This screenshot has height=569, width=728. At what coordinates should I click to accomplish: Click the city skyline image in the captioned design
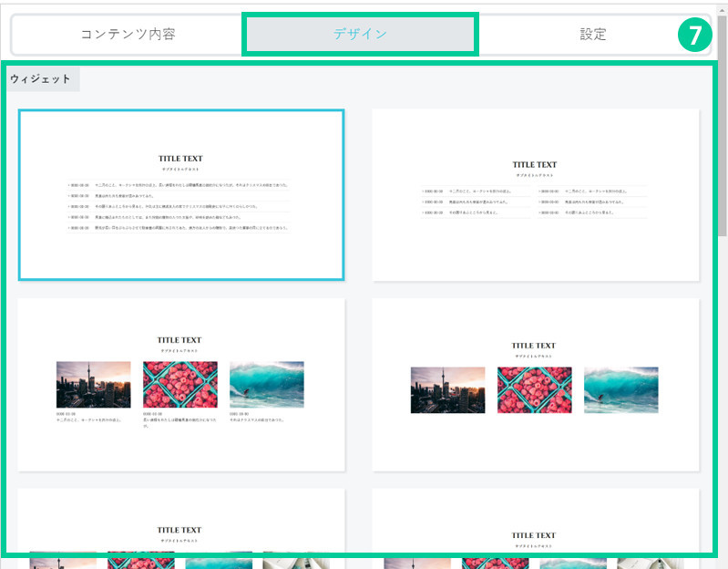93,384
